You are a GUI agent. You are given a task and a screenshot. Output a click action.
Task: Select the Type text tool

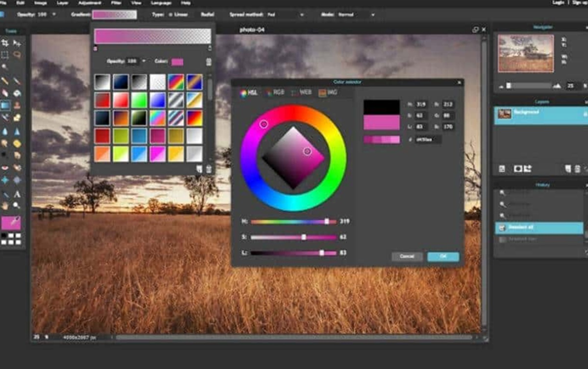17,194
